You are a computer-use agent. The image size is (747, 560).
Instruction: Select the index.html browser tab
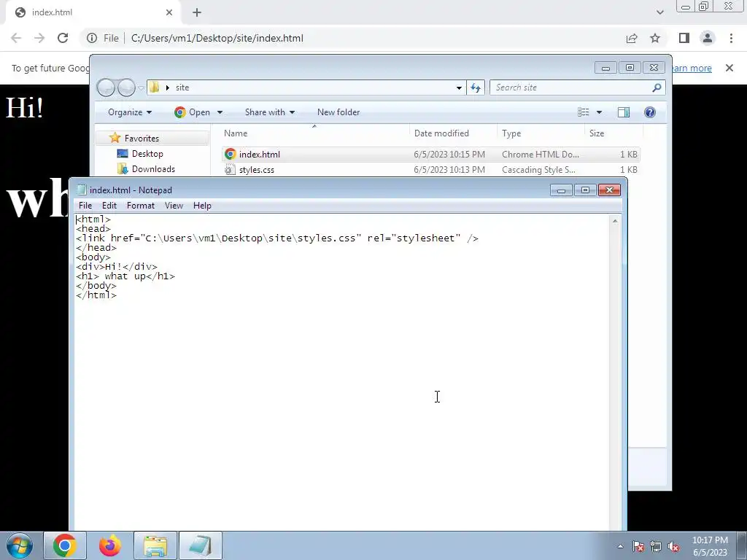point(93,12)
